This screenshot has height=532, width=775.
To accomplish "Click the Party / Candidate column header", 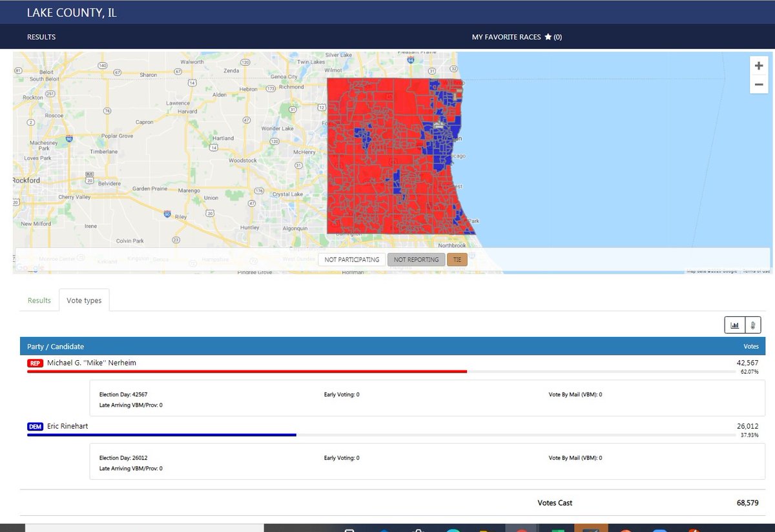I will coord(56,347).
